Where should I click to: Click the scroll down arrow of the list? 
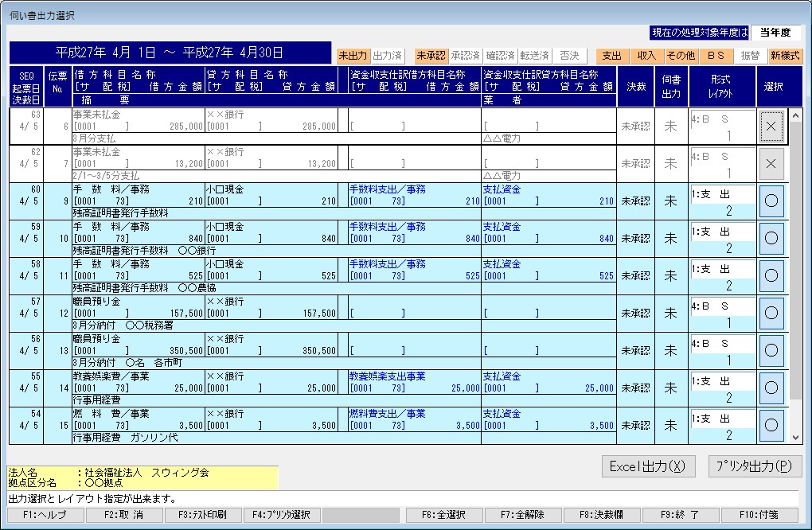pyautogui.click(x=795, y=437)
